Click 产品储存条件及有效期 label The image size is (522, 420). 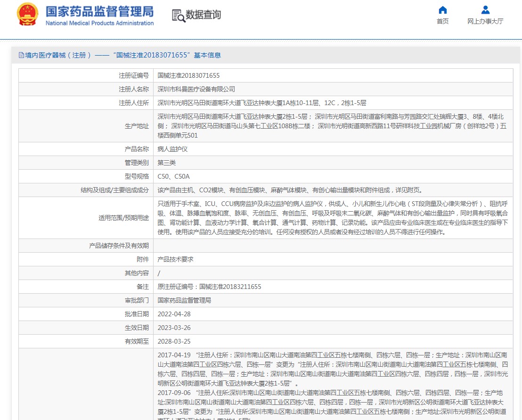[119, 246]
